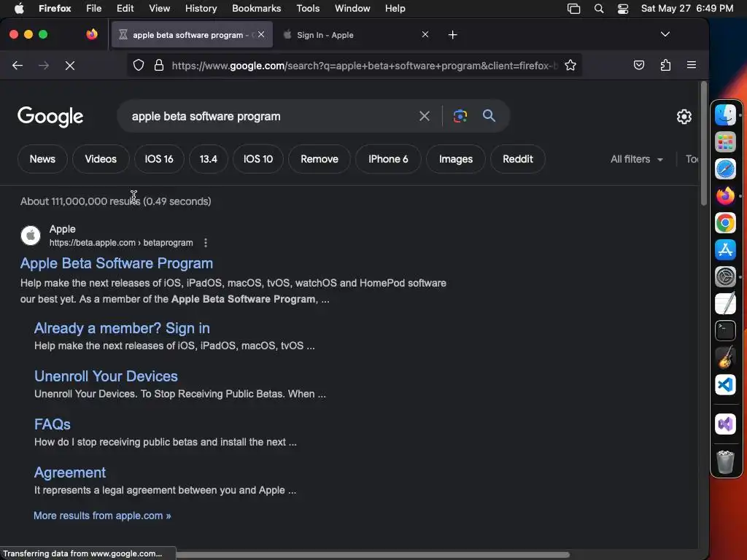Stop loading the page
747x560 pixels.
(70, 65)
